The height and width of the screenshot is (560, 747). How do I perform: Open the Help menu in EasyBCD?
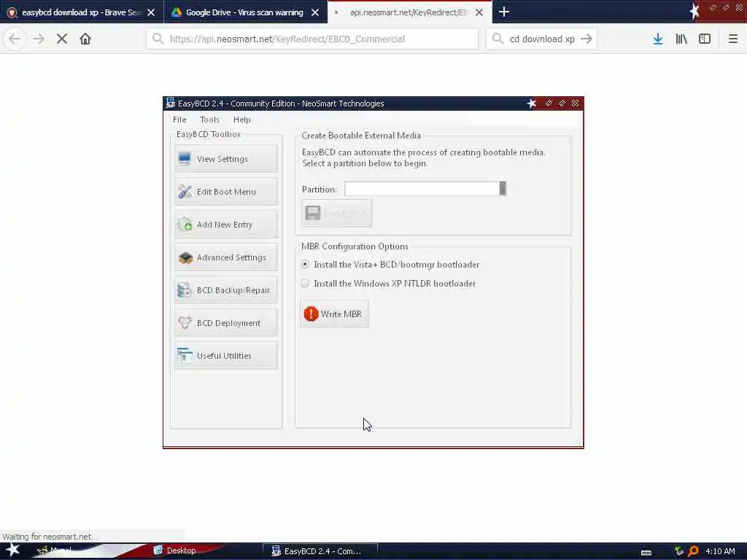[242, 120]
